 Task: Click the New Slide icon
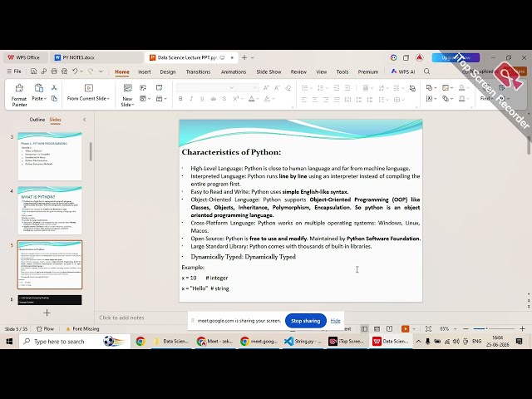[127, 88]
